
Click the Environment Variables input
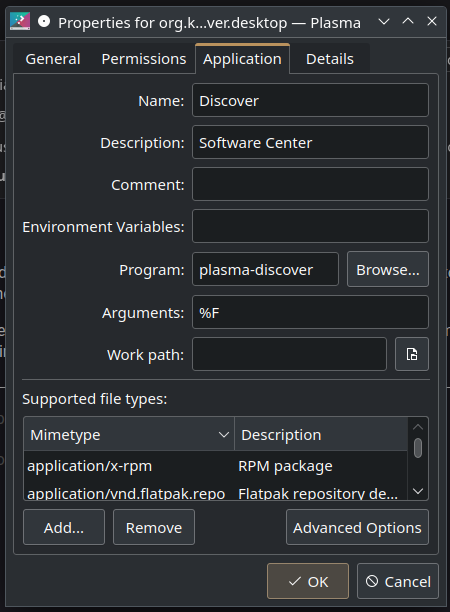[310, 226]
